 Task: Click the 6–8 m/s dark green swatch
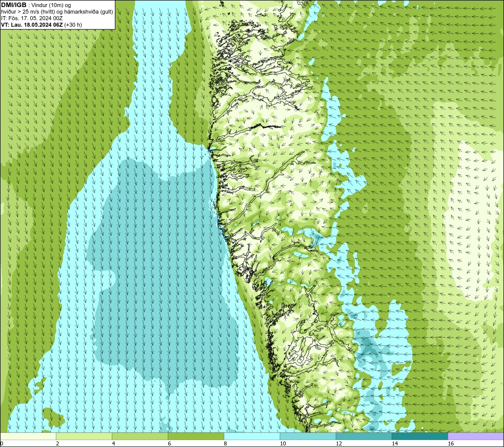[196, 436]
